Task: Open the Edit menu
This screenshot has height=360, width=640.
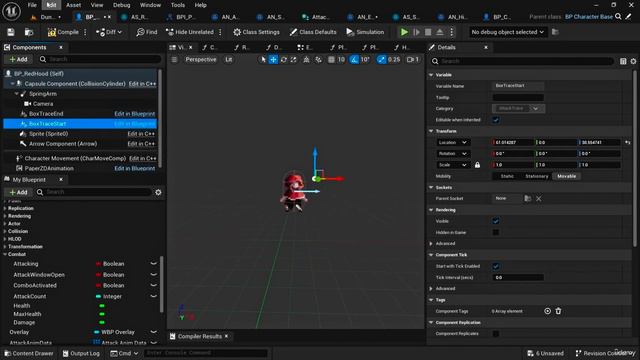Action: pos(51,5)
